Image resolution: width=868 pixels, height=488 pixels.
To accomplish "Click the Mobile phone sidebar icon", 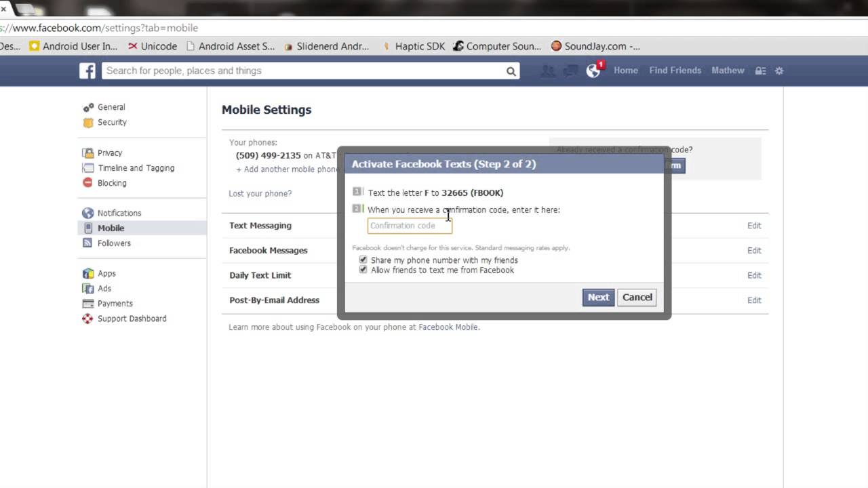I will click(x=88, y=228).
